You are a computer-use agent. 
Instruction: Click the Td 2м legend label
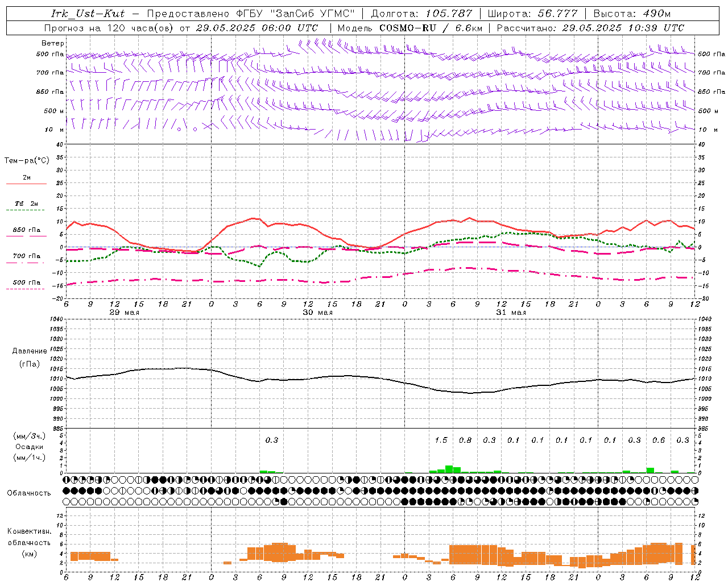26,203
